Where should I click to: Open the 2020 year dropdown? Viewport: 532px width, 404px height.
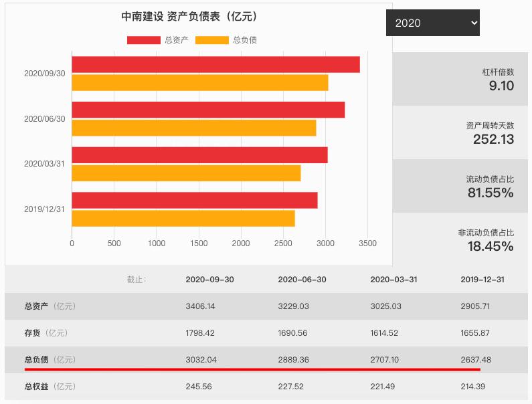432,23
